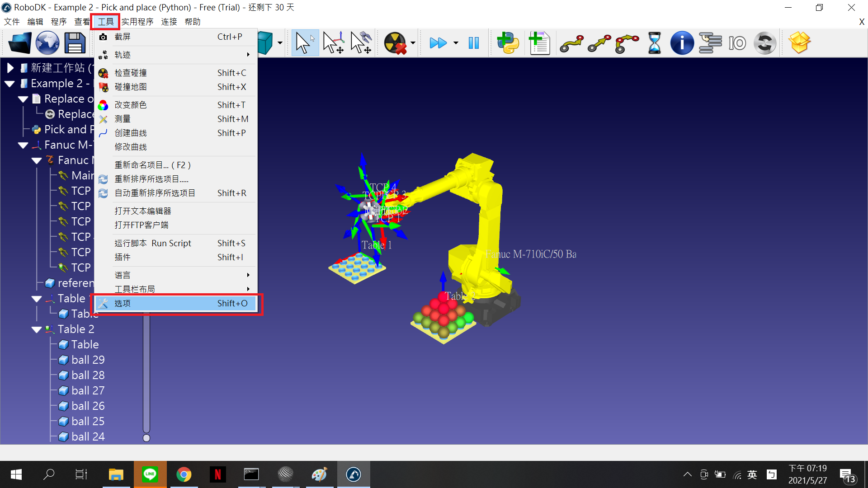Screen dimensions: 868x488
Task: Click the hourglass pause instruction icon
Action: 654,43
